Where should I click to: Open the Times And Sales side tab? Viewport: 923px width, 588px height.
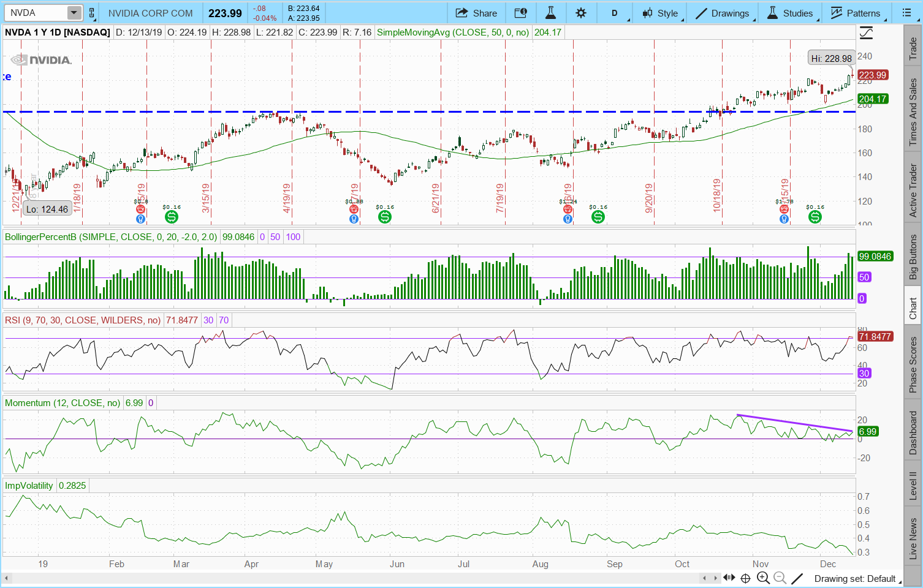[x=913, y=113]
